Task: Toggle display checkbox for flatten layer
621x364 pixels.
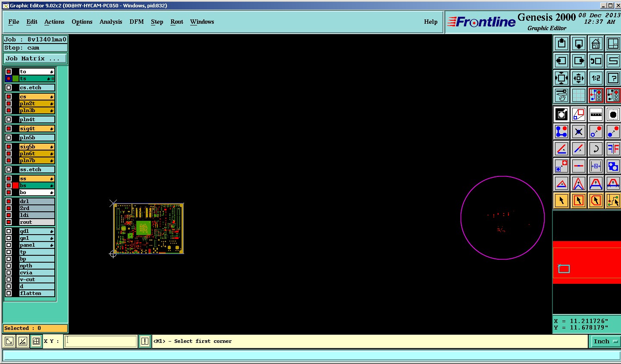Action: coord(9,293)
